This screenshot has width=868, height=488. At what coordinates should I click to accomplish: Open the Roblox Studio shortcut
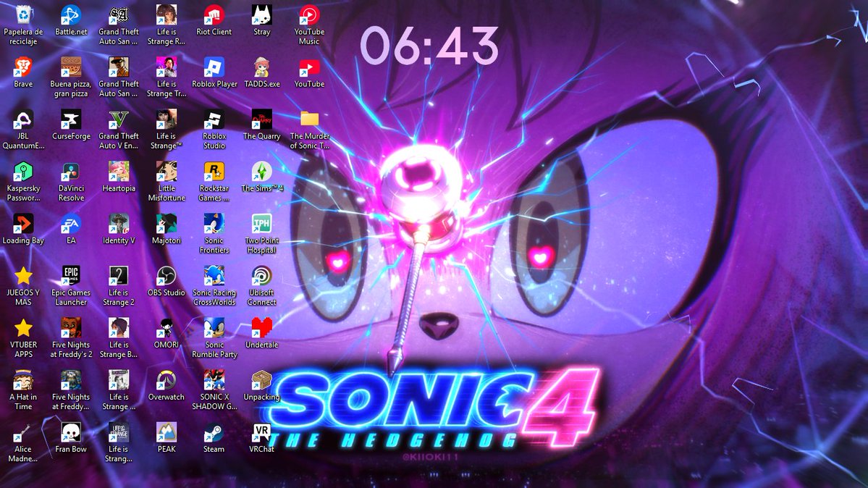214,119
